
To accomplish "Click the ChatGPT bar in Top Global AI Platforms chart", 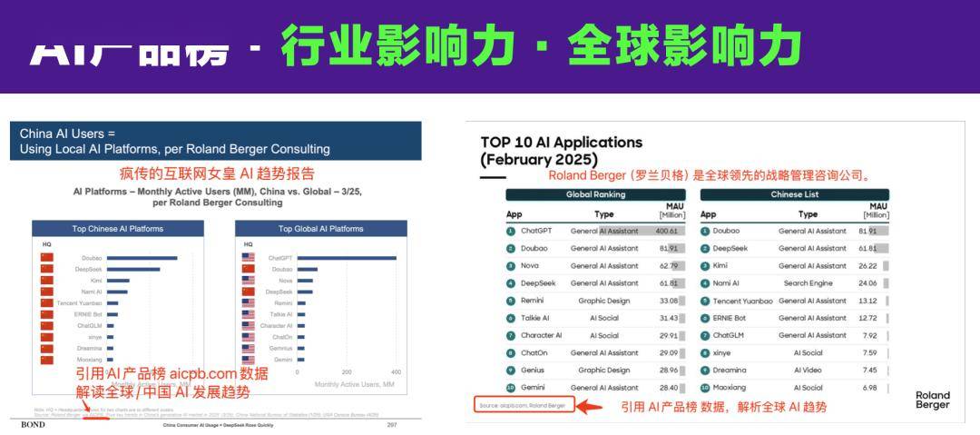I will point(347,258).
